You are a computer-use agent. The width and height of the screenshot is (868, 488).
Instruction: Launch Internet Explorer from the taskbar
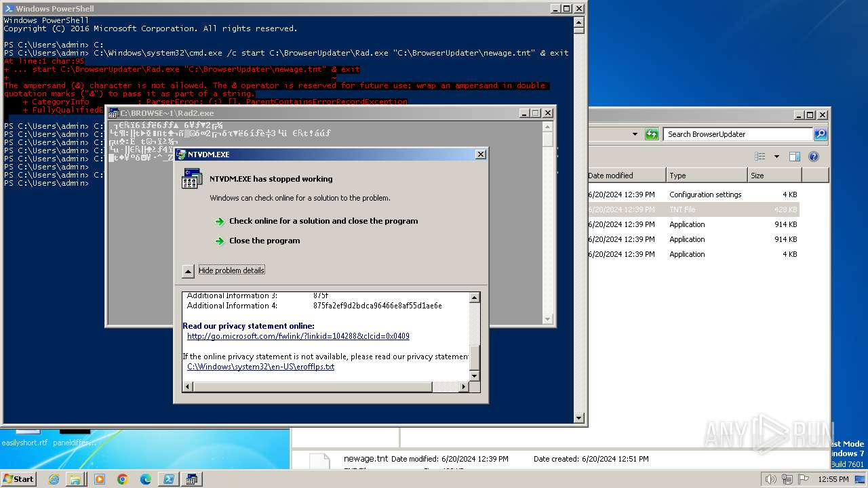(54, 479)
